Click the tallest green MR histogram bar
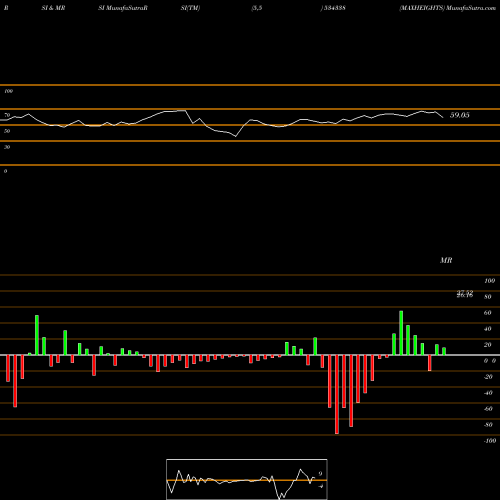The height and width of the screenshot is (500, 500). pos(401,333)
